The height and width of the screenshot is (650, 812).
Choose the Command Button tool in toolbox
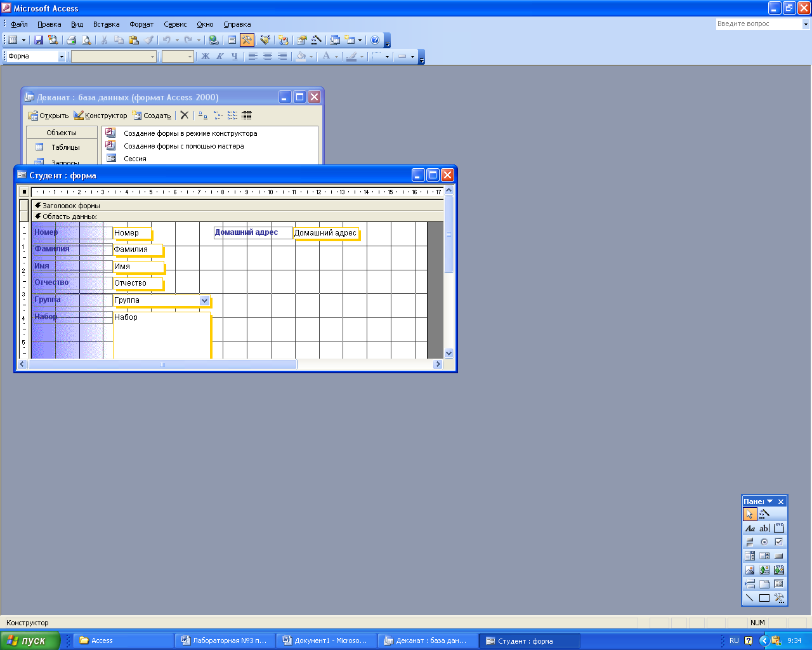pyautogui.click(x=779, y=556)
